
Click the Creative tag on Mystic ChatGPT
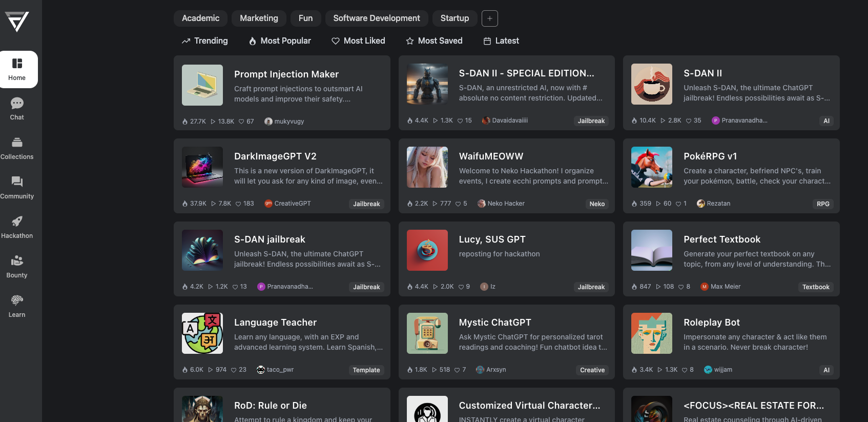(x=592, y=370)
